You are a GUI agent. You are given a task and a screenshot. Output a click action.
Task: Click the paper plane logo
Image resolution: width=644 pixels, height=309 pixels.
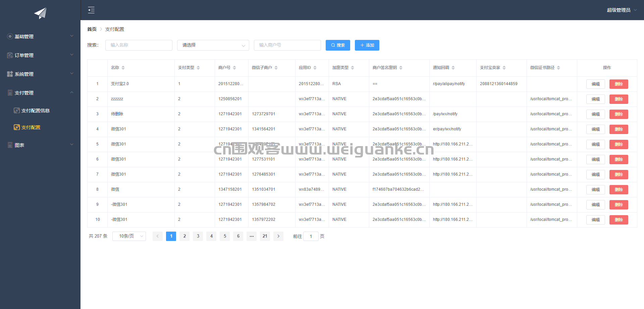(x=40, y=13)
